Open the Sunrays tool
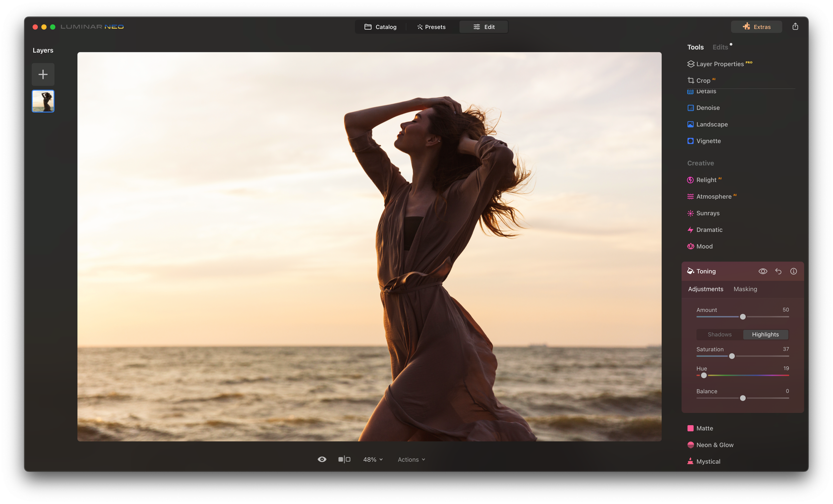The width and height of the screenshot is (833, 504). [708, 213]
